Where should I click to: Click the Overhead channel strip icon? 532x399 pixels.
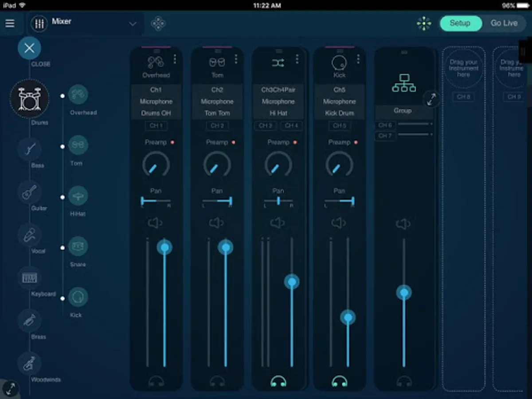[156, 62]
